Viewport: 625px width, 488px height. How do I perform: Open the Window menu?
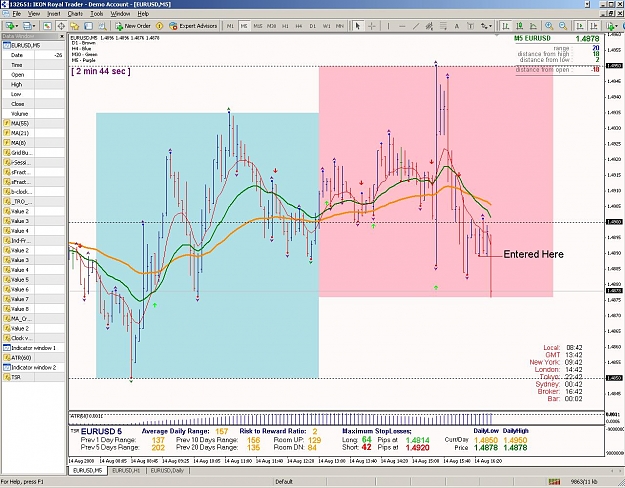120,14
